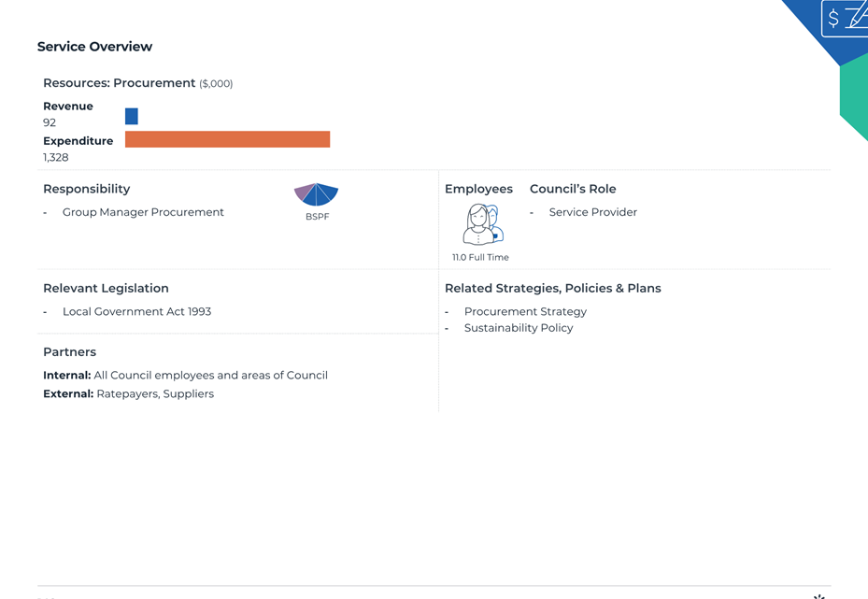Click the dollar contract icon in corner

pos(845,19)
